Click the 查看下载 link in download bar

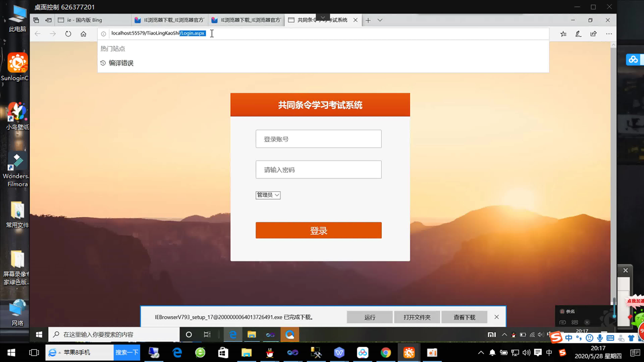tap(464, 317)
